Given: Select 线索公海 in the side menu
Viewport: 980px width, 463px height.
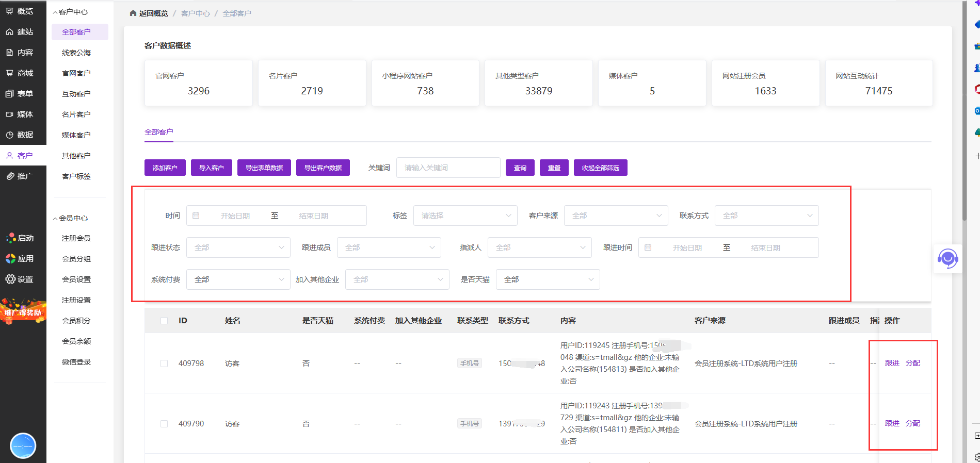Looking at the screenshot, I should 76,53.
